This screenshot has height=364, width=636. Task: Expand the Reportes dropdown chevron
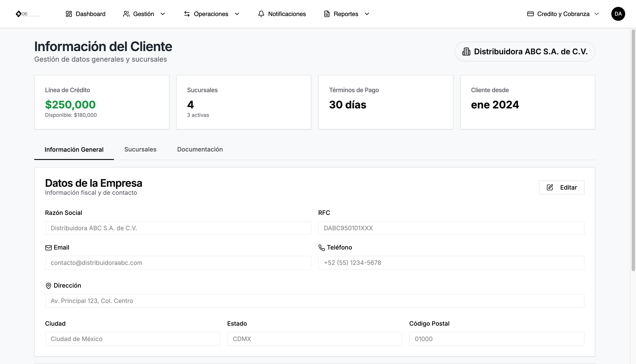367,14
